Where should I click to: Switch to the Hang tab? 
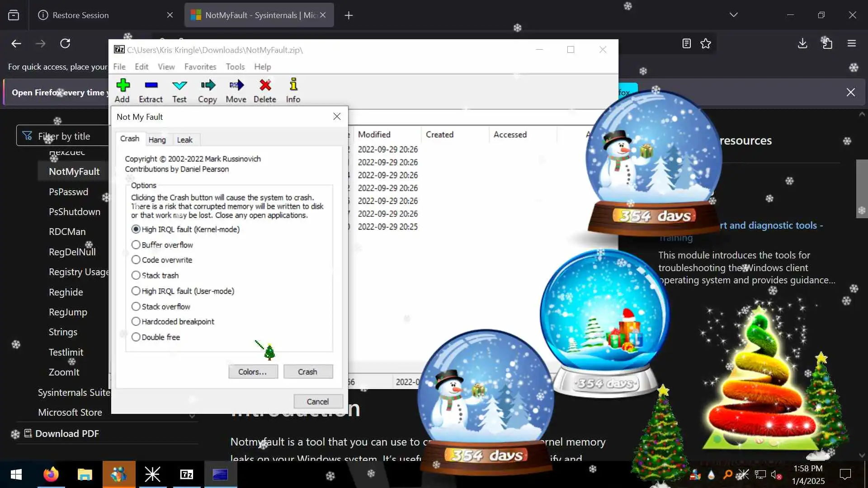[x=157, y=140]
